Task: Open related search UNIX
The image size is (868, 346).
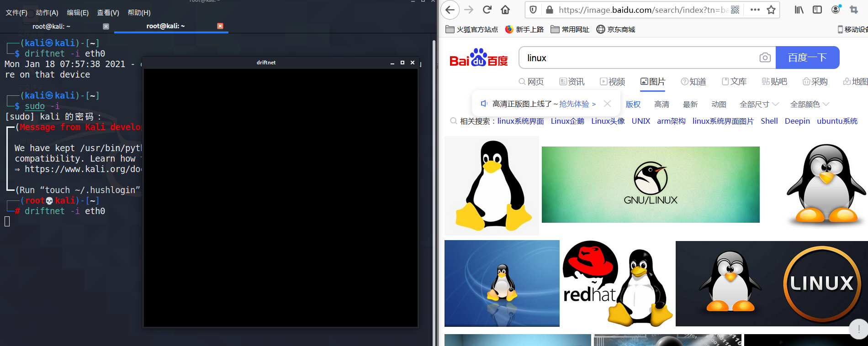Action: 641,121
